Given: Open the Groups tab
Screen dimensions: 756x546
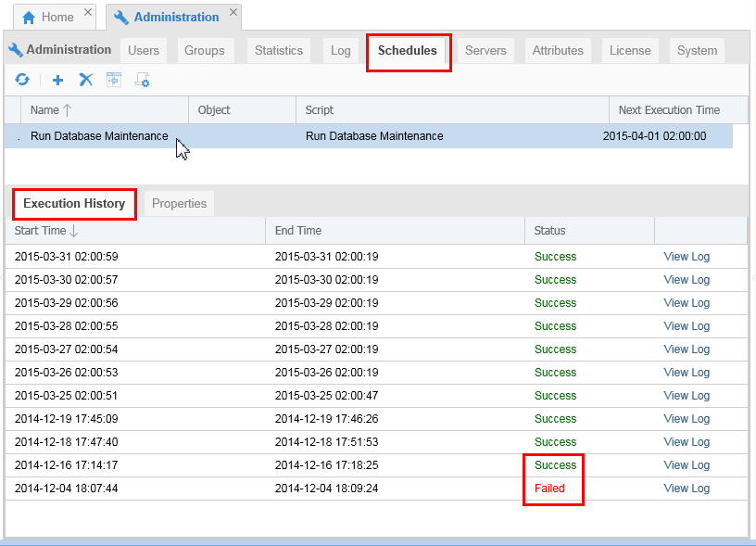Looking at the screenshot, I should pyautogui.click(x=205, y=50).
